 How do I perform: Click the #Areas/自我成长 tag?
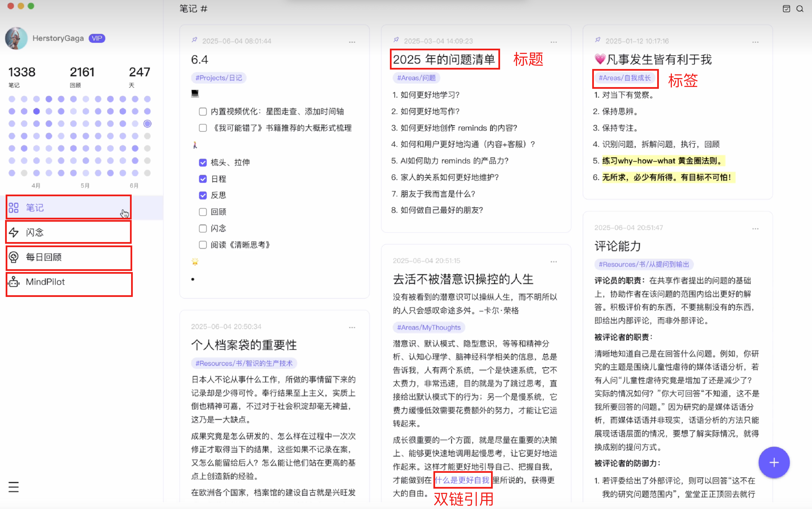coord(624,78)
